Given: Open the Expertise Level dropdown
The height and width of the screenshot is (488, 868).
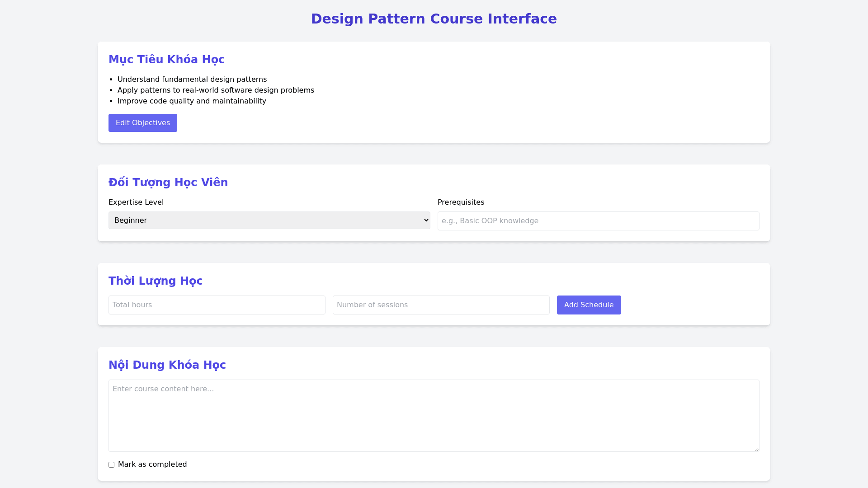Looking at the screenshot, I should point(269,221).
